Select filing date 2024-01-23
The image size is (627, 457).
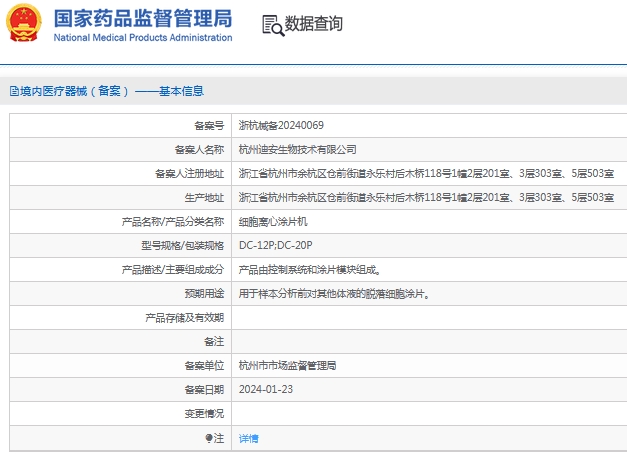(x=266, y=389)
